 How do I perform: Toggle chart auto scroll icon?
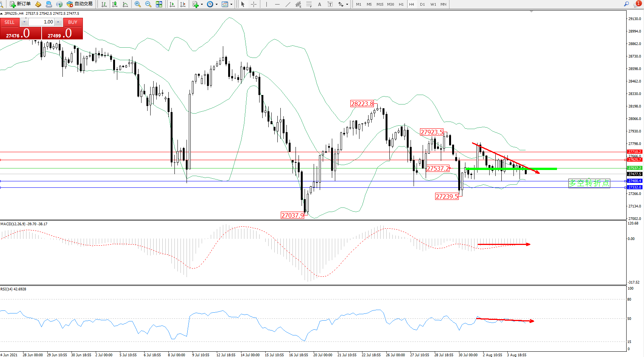pos(172,4)
